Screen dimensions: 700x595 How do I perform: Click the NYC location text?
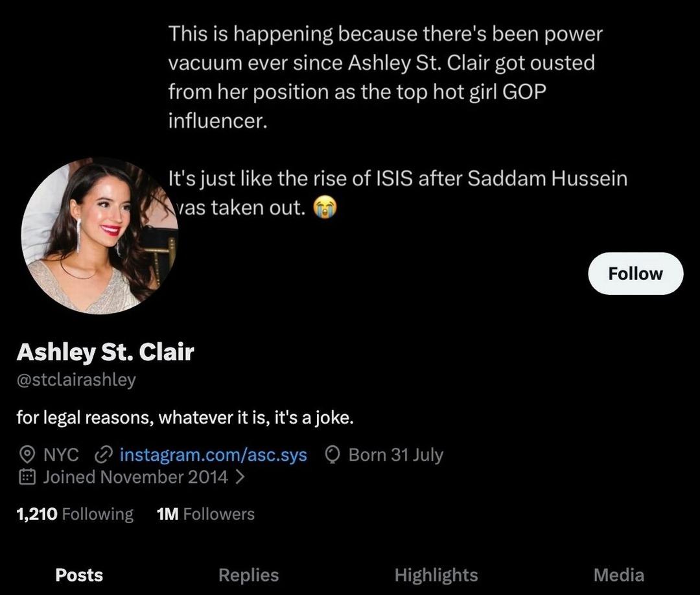[x=61, y=455]
